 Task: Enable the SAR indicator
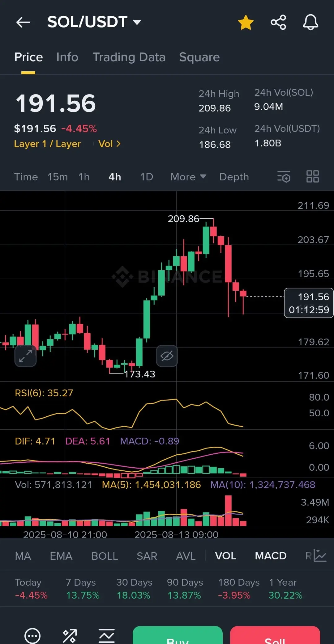(x=147, y=556)
